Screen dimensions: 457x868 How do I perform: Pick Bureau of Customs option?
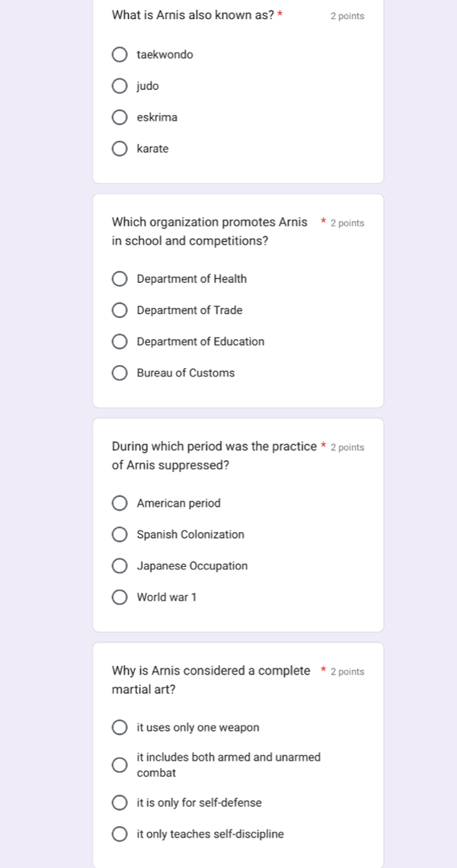click(120, 373)
